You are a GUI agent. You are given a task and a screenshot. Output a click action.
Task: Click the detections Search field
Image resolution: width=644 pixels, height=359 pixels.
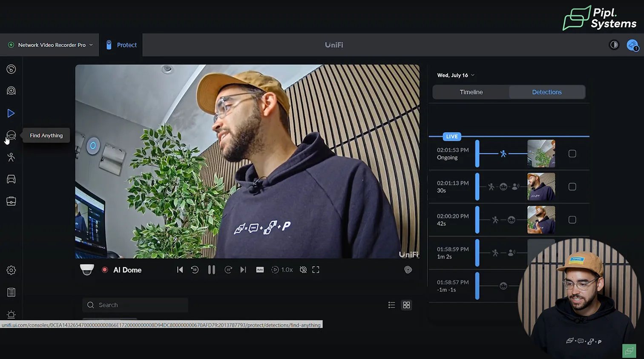click(x=135, y=305)
